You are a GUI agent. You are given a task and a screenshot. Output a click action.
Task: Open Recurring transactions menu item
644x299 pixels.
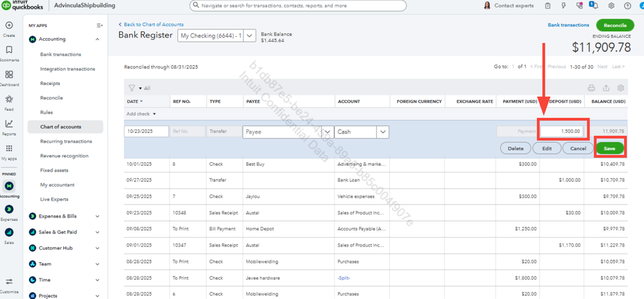pos(66,141)
